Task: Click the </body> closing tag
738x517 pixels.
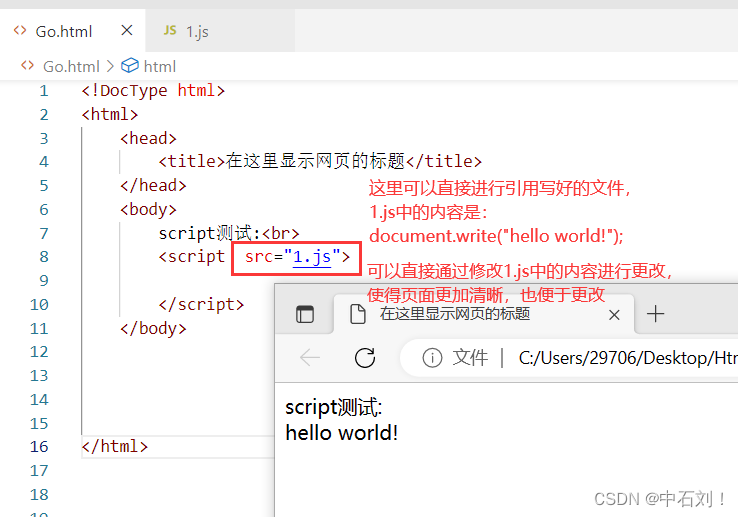Action: tap(153, 328)
